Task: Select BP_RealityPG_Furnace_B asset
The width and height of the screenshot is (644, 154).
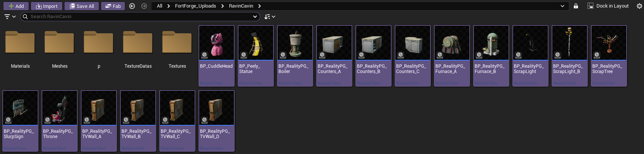Action: [491, 56]
